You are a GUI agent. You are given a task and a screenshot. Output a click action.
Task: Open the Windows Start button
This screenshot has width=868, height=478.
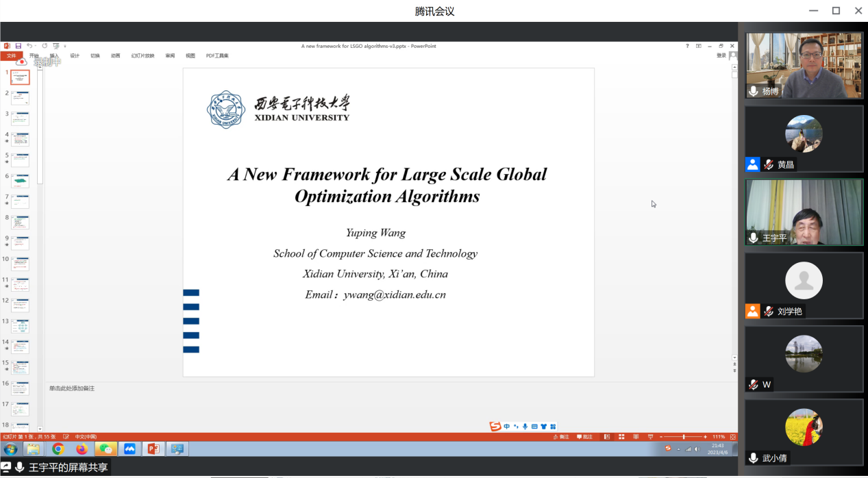tap(10, 449)
